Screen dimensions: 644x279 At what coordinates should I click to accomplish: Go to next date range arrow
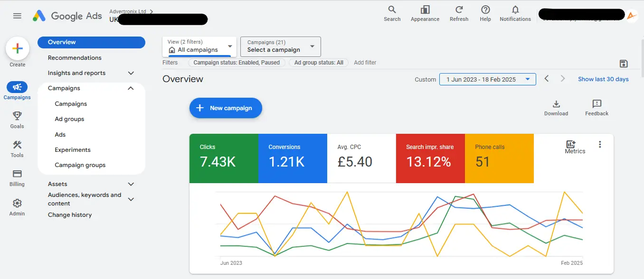(563, 79)
